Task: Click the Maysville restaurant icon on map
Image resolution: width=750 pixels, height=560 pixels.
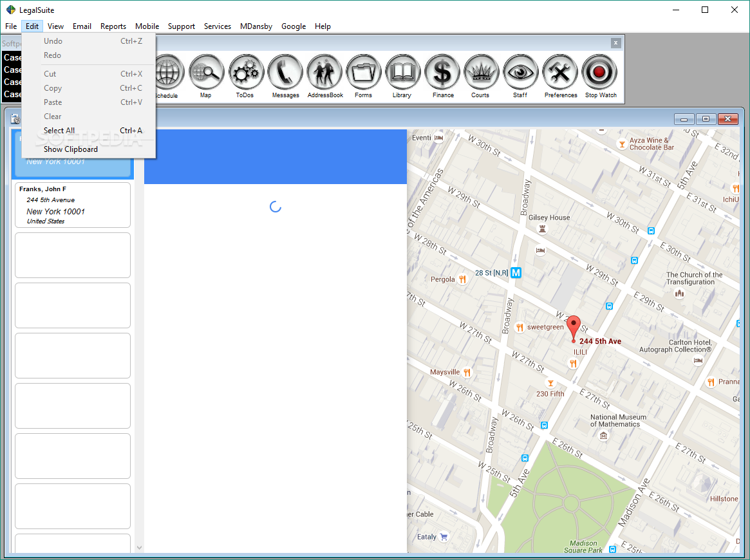Action: 466,372
